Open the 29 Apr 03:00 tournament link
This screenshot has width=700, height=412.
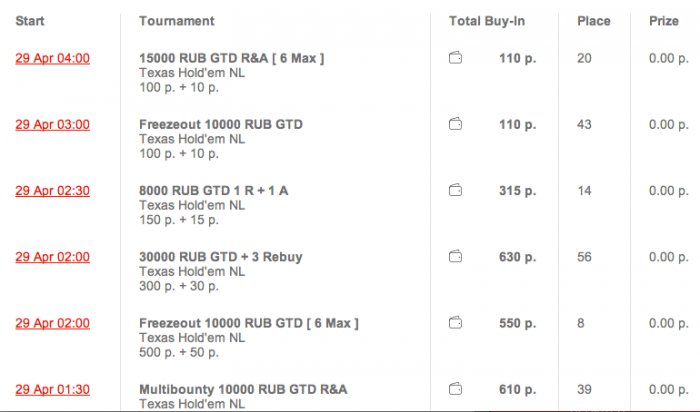pos(52,125)
